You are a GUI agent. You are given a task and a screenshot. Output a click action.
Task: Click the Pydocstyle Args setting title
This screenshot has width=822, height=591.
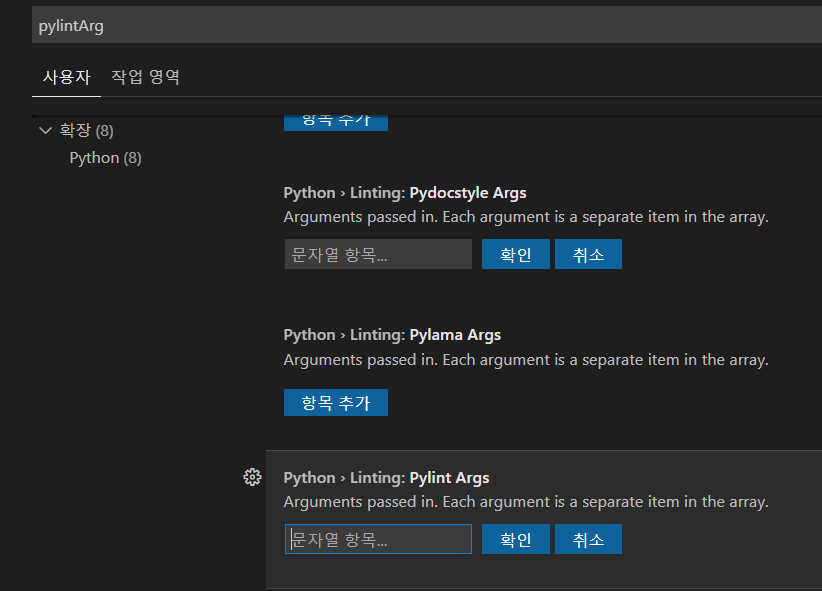pos(405,193)
